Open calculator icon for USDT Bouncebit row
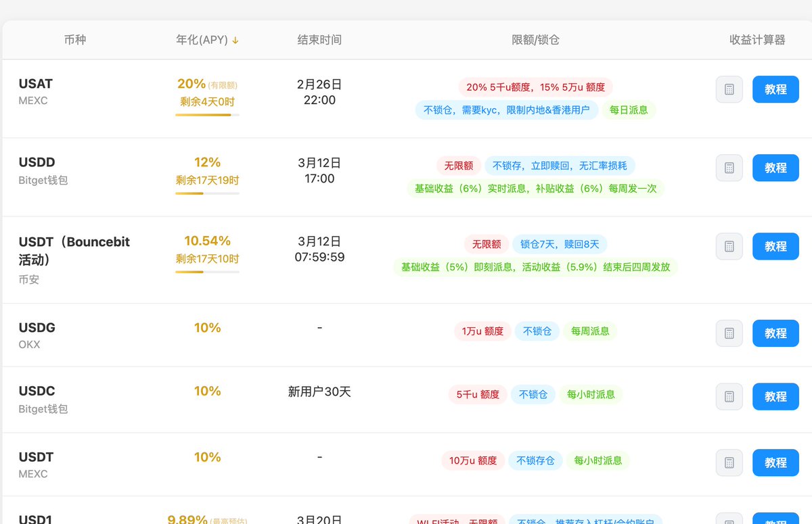The image size is (812, 524). [x=729, y=246]
